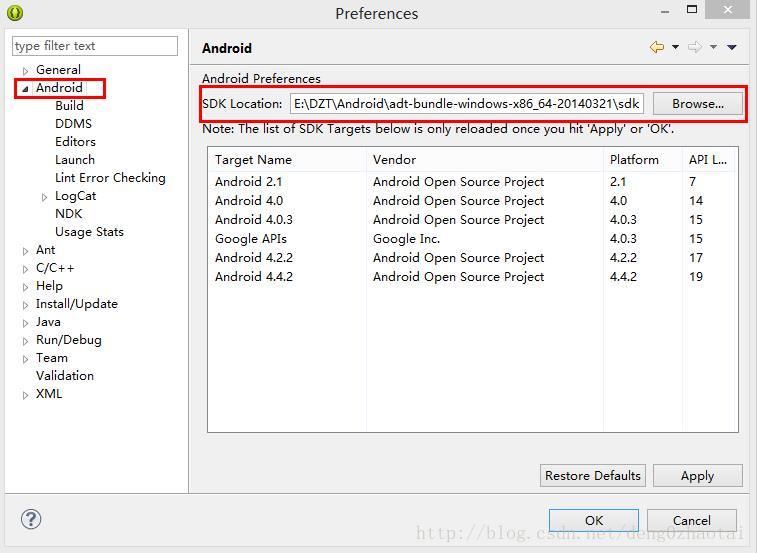Click the API L... column header
Image resolution: width=757 pixels, height=553 pixels.
pyautogui.click(x=710, y=160)
